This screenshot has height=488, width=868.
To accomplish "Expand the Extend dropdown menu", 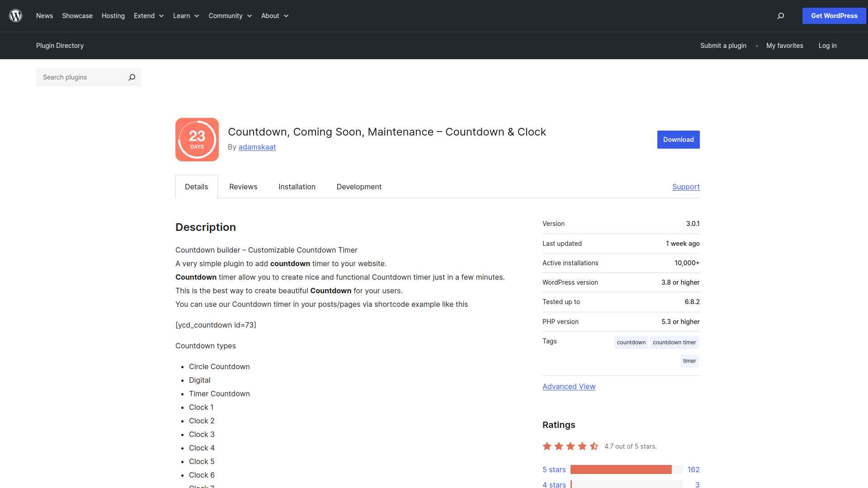I will coord(149,16).
